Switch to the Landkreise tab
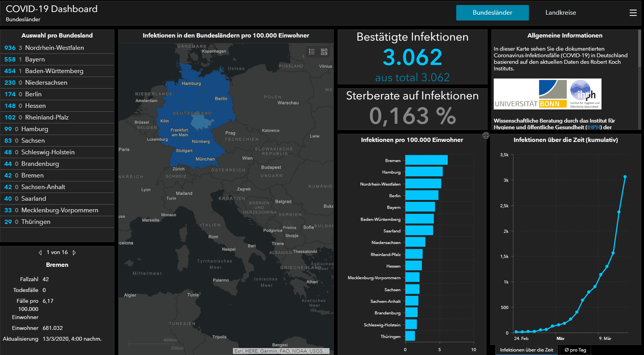 [561, 13]
